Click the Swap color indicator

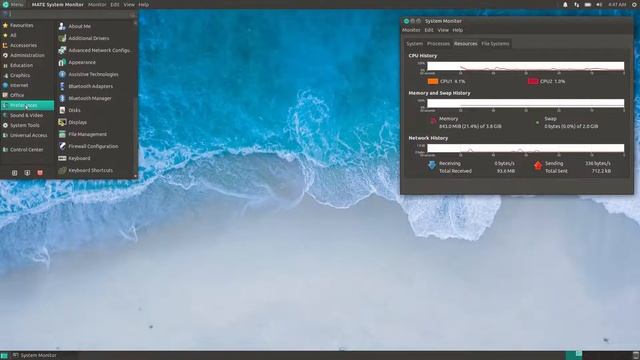click(538, 122)
